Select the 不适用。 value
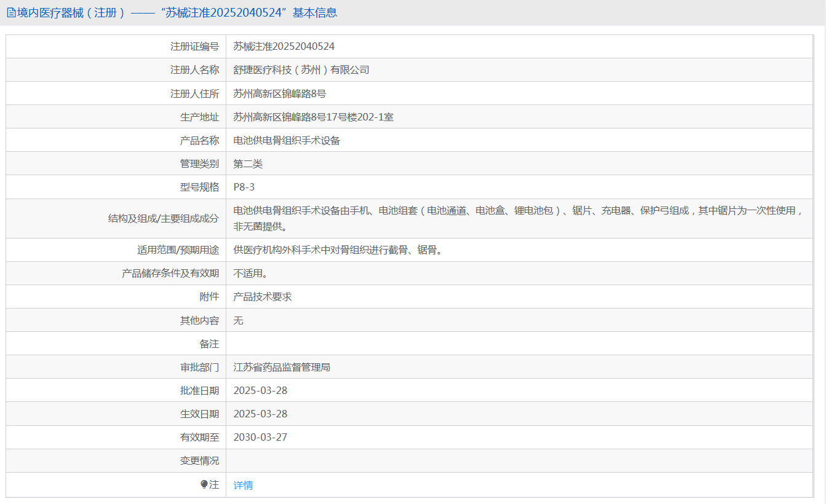 (250, 274)
